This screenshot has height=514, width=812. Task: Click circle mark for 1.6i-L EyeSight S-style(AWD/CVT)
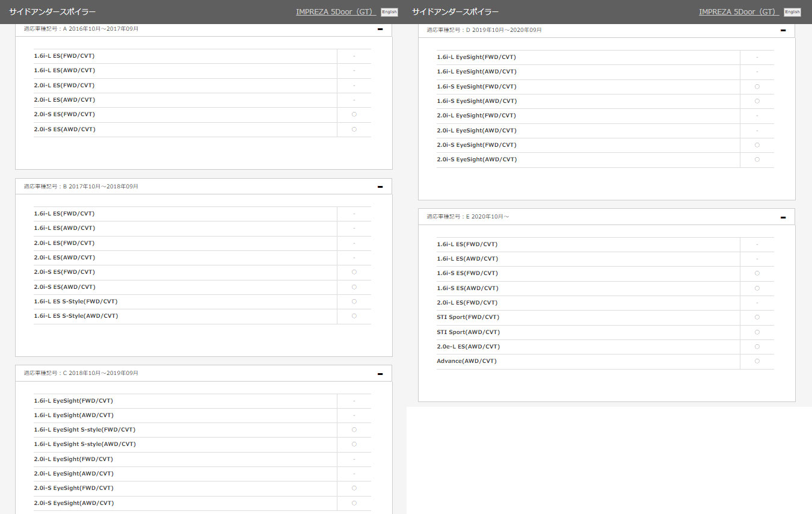click(354, 444)
